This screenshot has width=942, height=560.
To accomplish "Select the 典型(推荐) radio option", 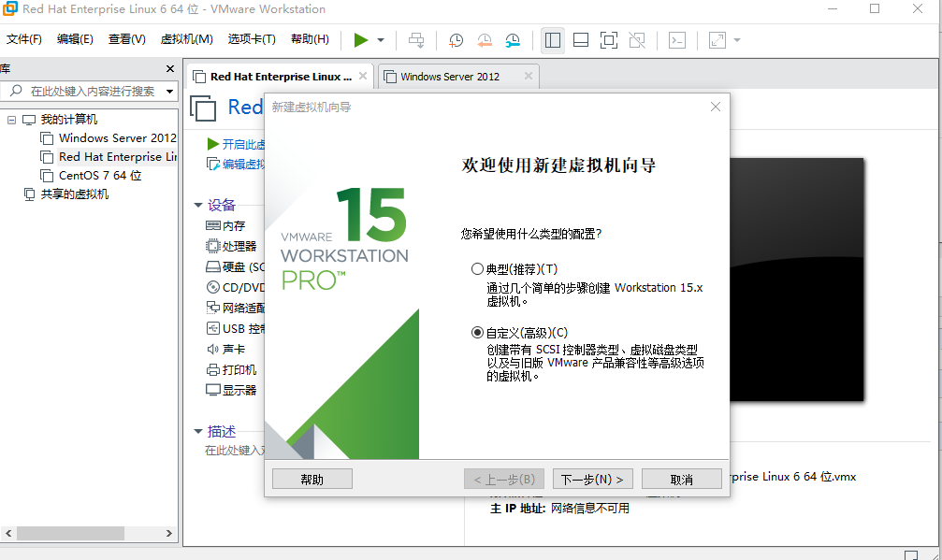I will tap(477, 269).
